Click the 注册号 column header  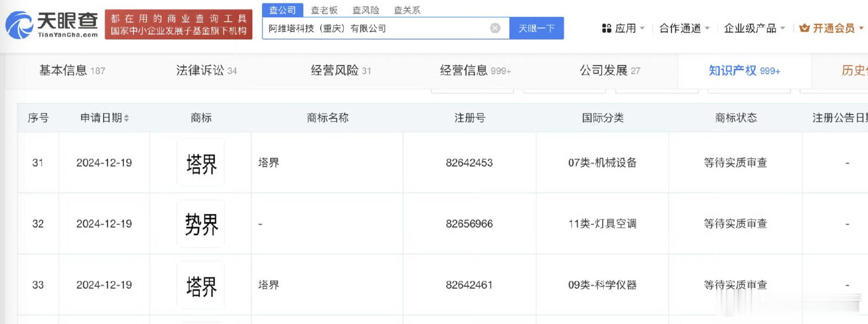(470, 118)
